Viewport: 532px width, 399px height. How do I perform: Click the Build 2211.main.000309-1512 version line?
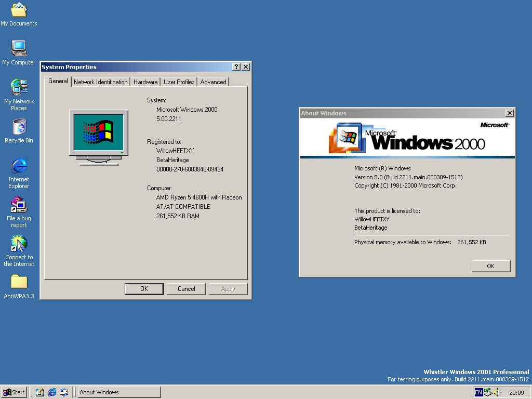tap(408, 177)
